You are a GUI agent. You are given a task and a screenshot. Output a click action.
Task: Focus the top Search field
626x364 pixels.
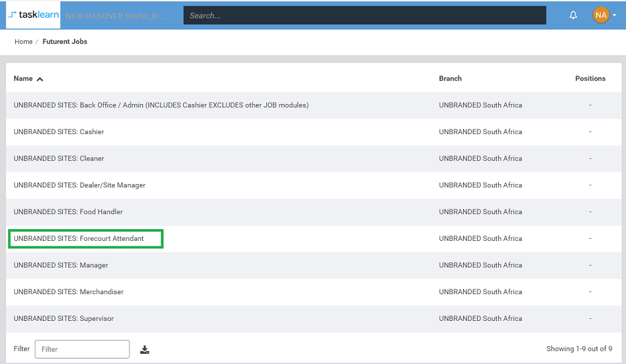click(365, 15)
